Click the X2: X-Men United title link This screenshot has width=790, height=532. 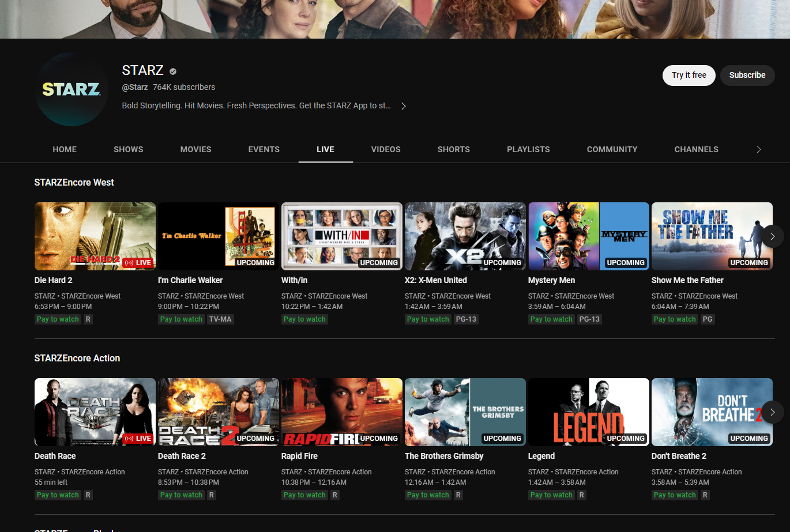(436, 280)
